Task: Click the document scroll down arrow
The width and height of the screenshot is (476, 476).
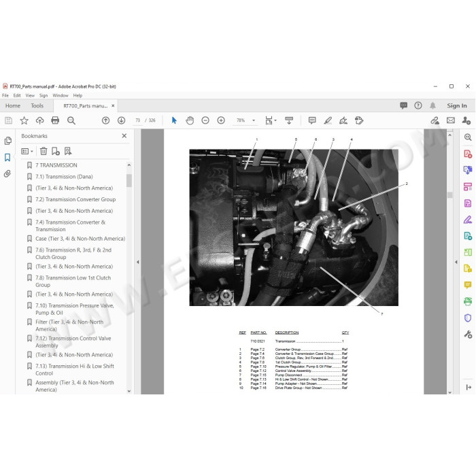Action: [x=450, y=392]
